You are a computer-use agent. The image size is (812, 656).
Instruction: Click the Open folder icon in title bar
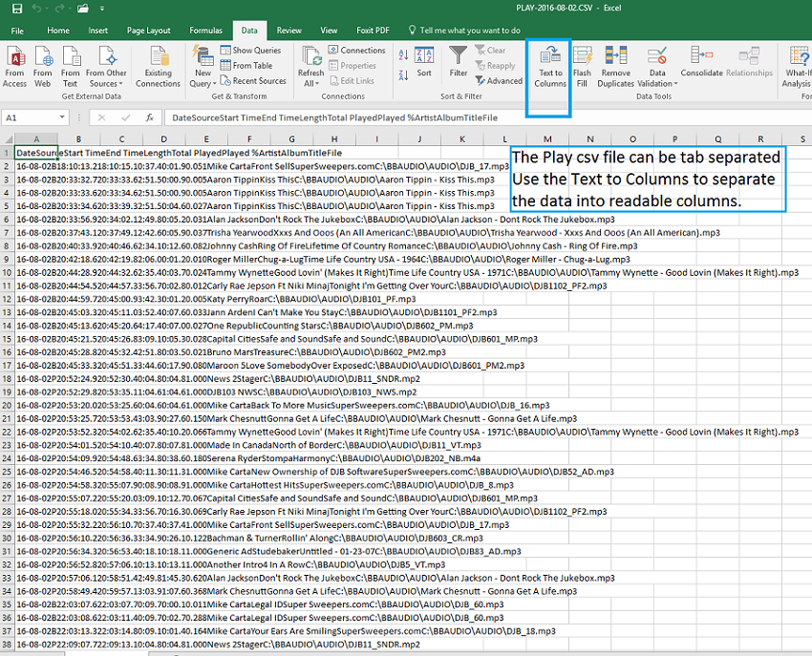pos(83,9)
